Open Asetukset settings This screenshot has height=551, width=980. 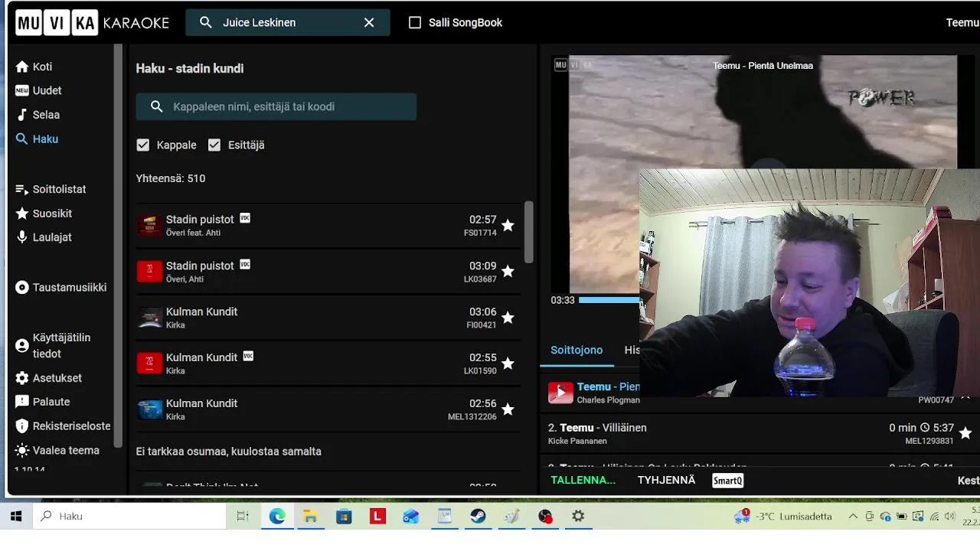[48, 378]
